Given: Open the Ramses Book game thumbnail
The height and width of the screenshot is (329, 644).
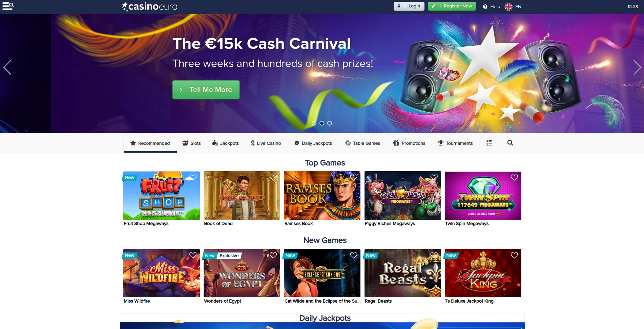Looking at the screenshot, I should pyautogui.click(x=322, y=196).
